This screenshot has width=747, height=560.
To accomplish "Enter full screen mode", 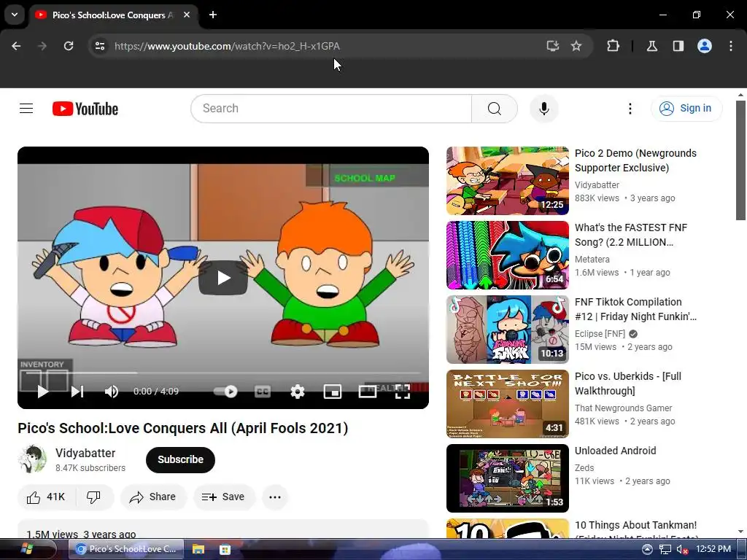I will [403, 392].
